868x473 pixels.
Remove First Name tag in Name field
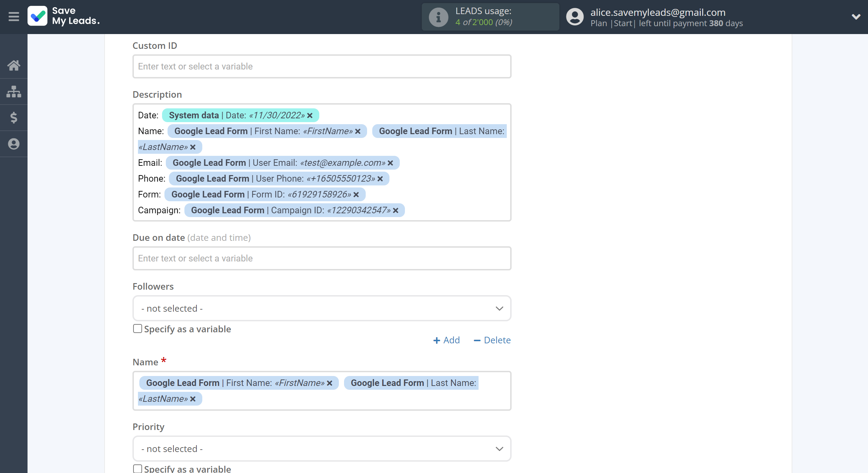click(330, 383)
